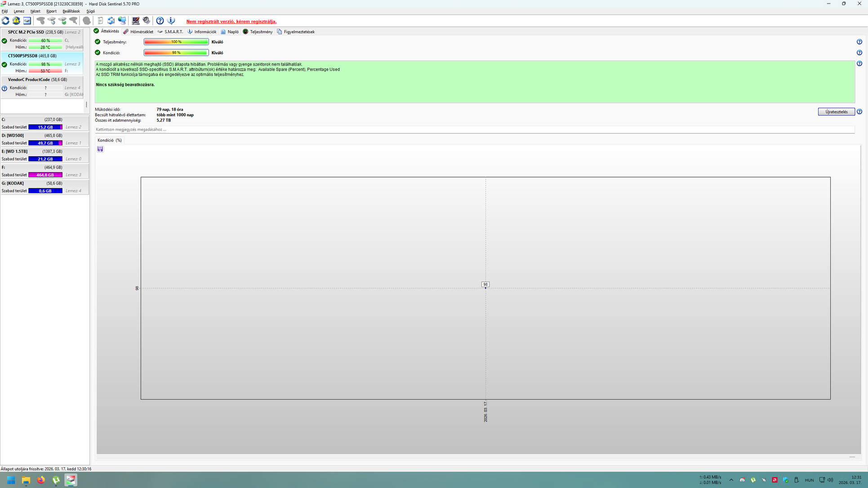Screen dimensions: 868x488
Task: Open the Beállítások menu
Action: point(71,11)
